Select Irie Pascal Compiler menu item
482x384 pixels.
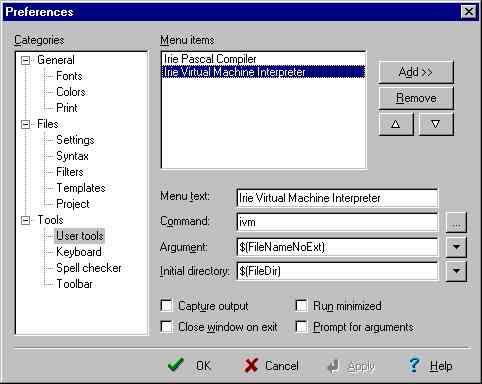coord(263,59)
